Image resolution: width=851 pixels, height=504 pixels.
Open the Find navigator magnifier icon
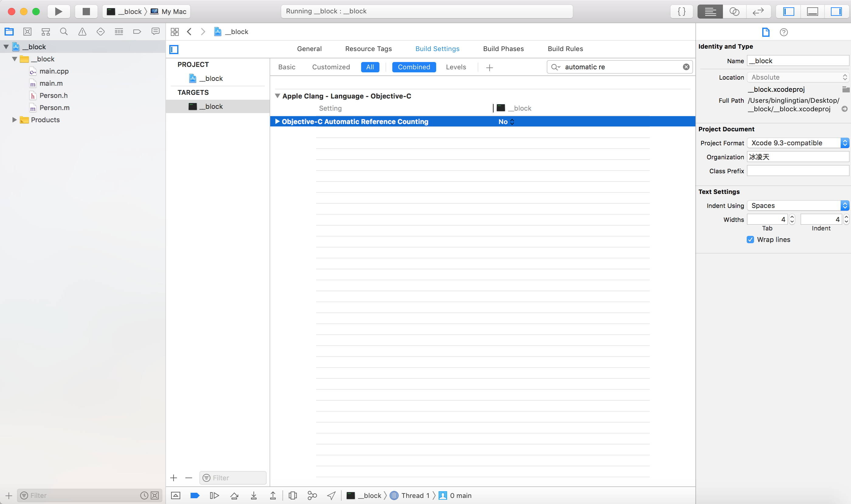click(x=64, y=32)
